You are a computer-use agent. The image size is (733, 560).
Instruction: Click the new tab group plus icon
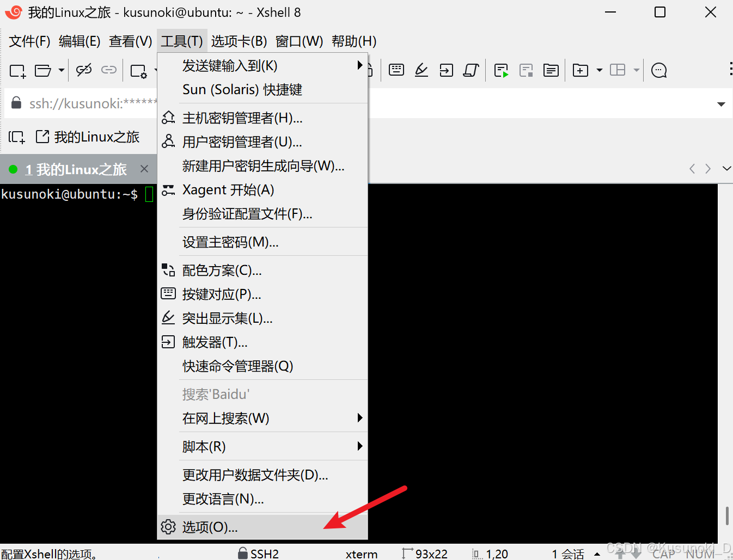point(581,70)
